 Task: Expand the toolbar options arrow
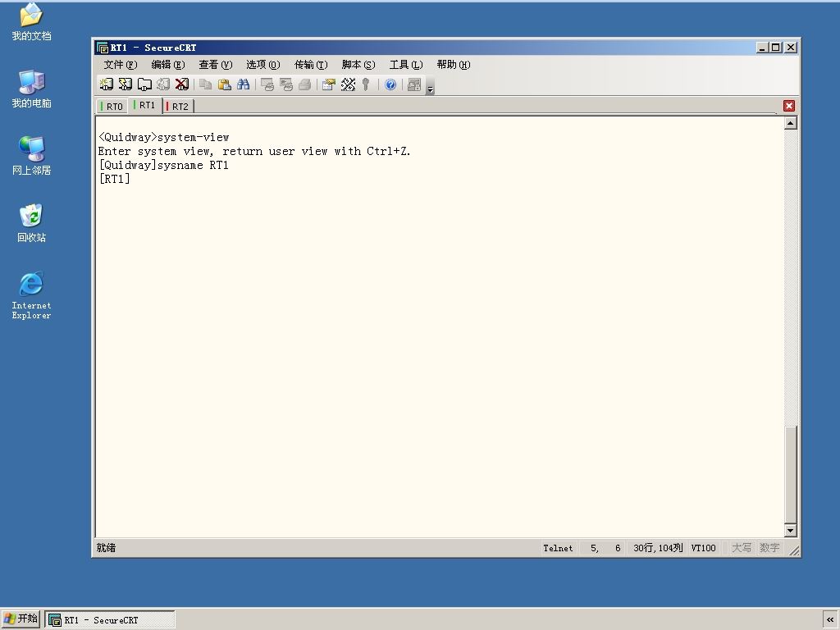pyautogui.click(x=430, y=87)
